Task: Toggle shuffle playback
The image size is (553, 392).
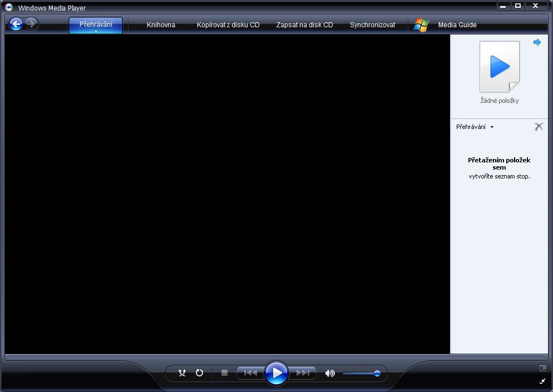Action: click(x=182, y=373)
